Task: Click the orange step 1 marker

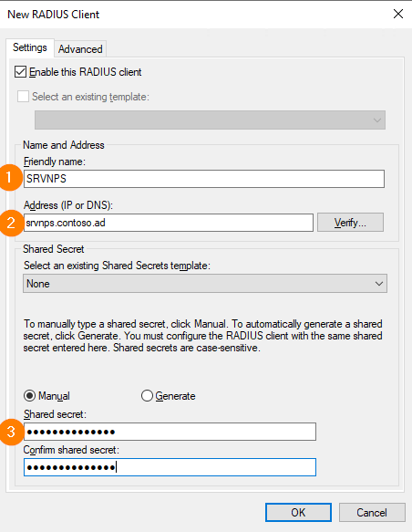Action: (x=10, y=178)
